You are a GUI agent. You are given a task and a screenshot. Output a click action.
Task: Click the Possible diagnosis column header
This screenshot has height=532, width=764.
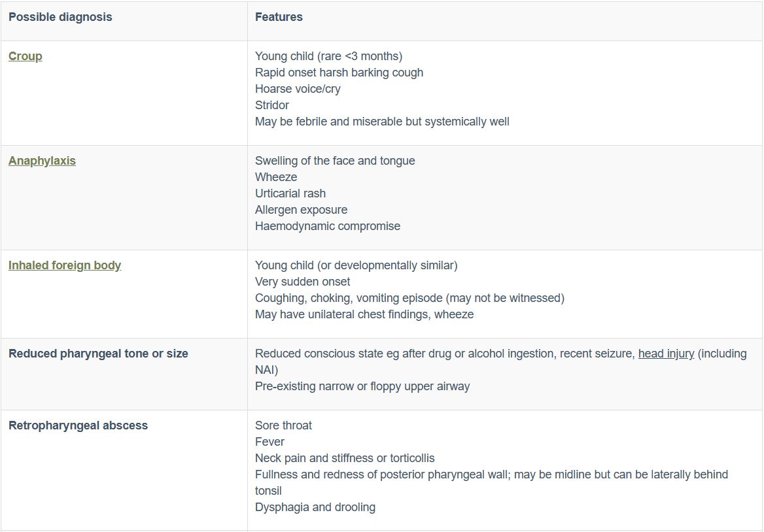click(60, 17)
